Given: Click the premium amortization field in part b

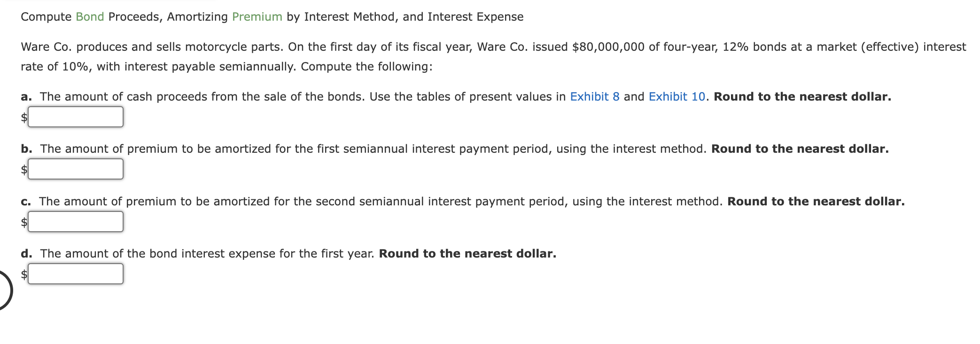Looking at the screenshot, I should pos(75,169).
